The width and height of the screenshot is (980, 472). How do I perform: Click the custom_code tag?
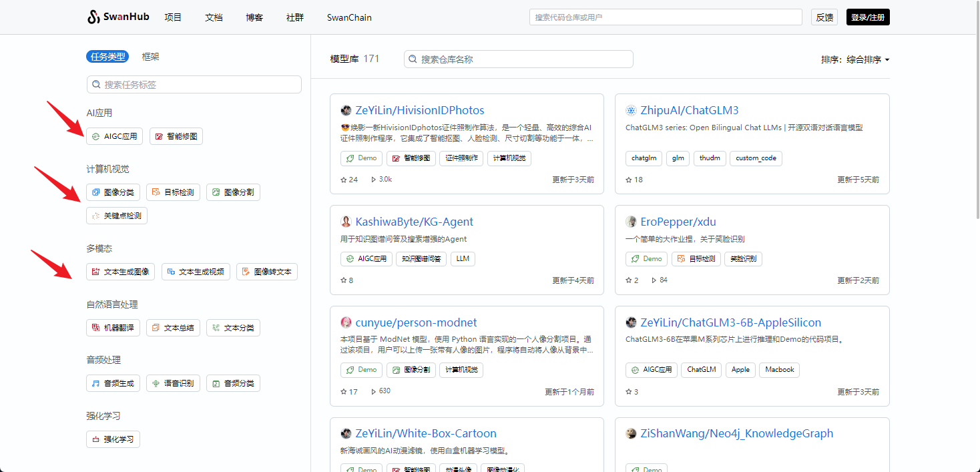(x=756, y=158)
